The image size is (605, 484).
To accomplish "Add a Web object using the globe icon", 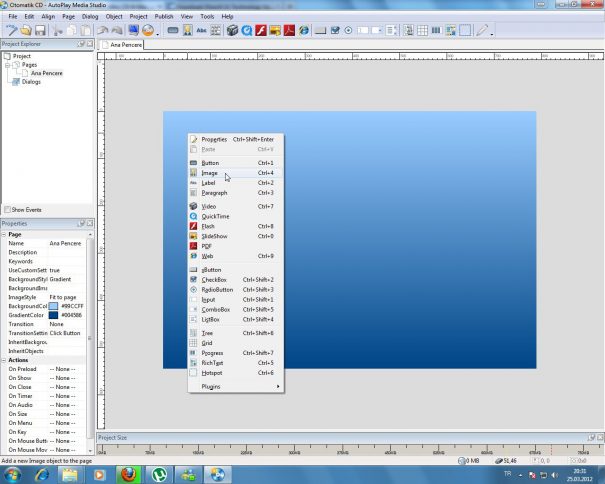I will pos(304,30).
